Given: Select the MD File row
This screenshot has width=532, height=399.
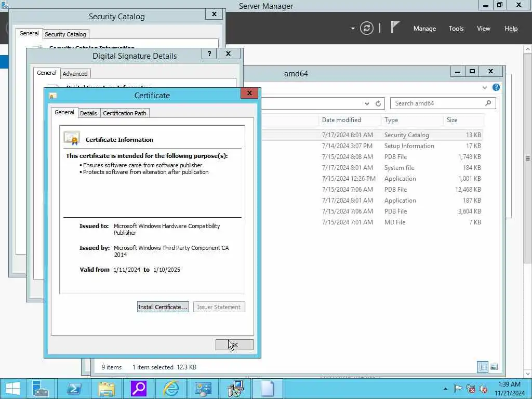Looking at the screenshot, I should pos(371,222).
